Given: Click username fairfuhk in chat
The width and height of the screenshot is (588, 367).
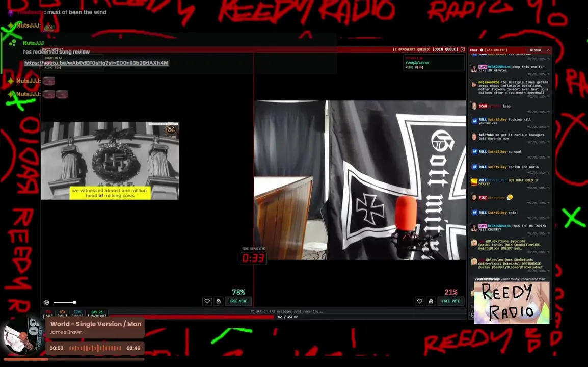Looking at the screenshot, I should point(486,135).
